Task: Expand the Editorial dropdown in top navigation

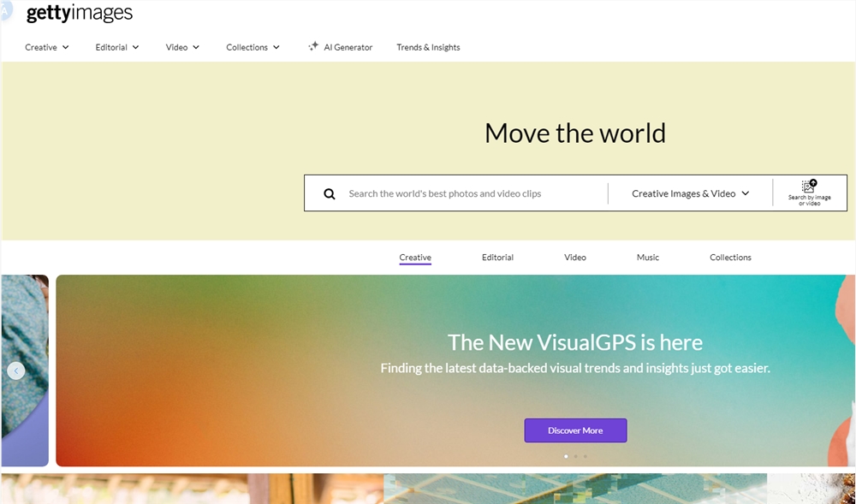Action: (117, 48)
